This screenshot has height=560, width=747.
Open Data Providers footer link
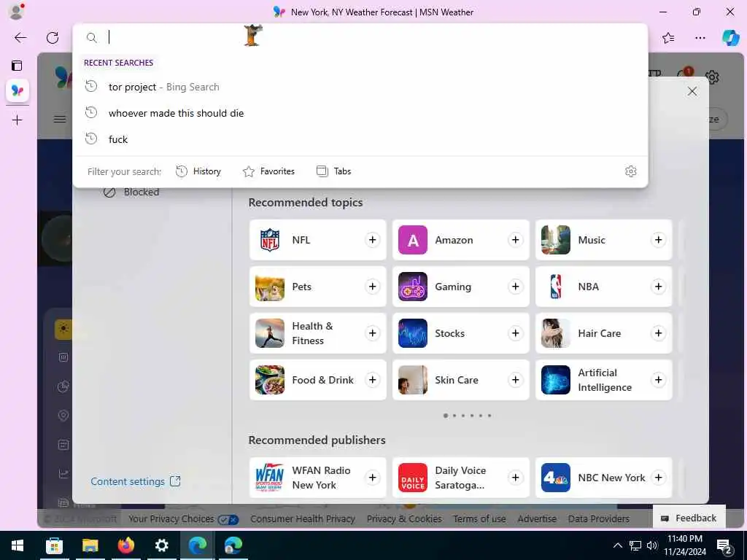tap(598, 519)
